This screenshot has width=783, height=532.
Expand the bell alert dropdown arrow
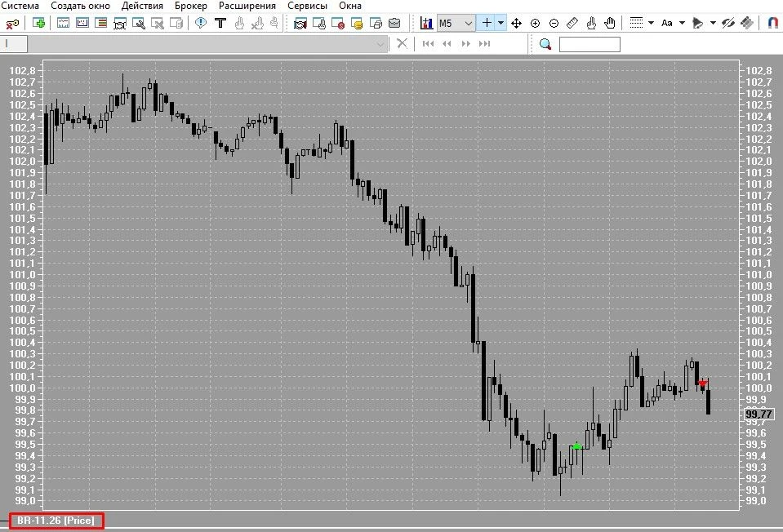coord(713,23)
